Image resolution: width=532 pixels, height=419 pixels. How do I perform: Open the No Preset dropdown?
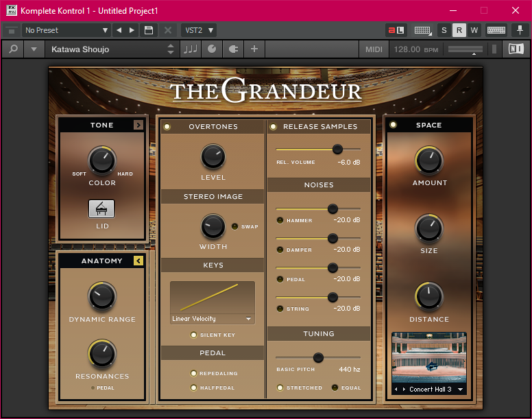click(66, 30)
